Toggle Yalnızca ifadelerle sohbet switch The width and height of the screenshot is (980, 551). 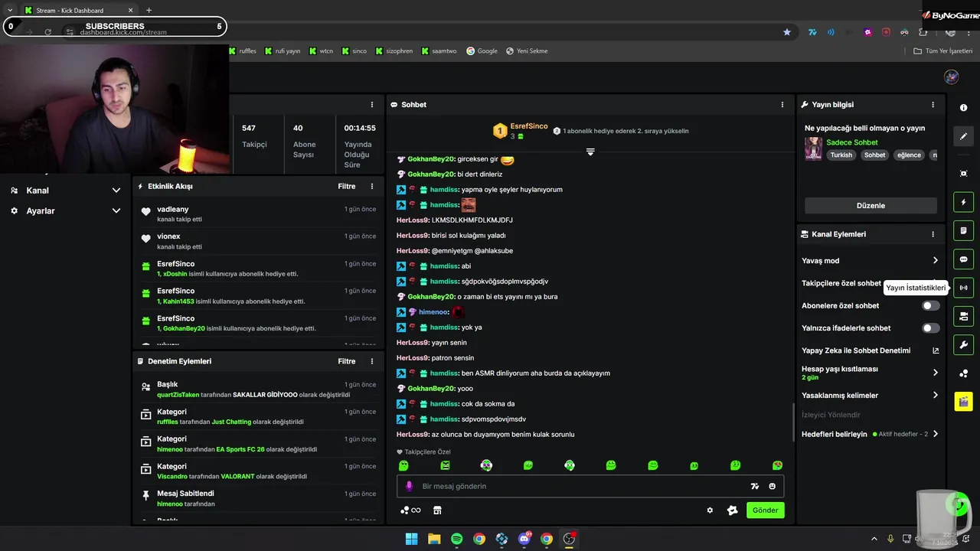point(930,328)
